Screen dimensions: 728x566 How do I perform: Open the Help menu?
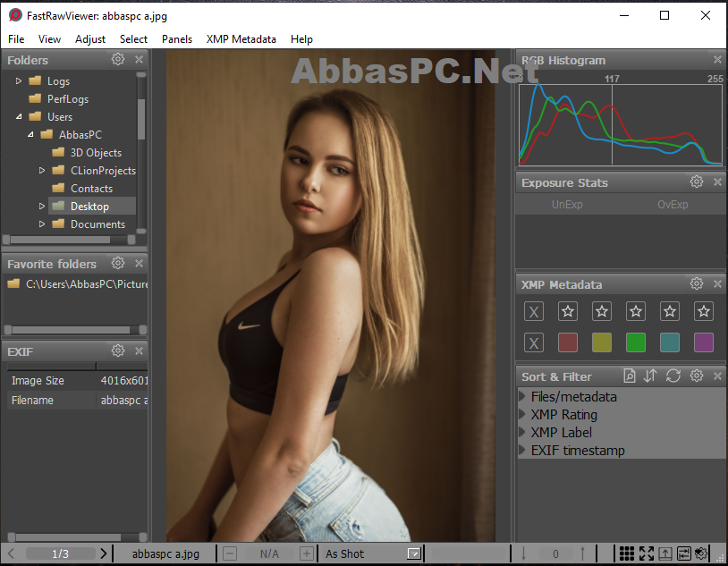tap(301, 39)
